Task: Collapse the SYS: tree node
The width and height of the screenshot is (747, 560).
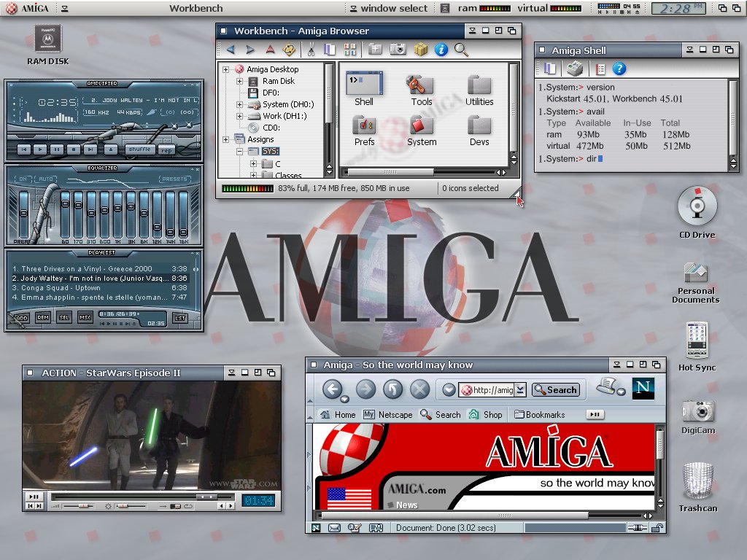Action: pos(239,152)
